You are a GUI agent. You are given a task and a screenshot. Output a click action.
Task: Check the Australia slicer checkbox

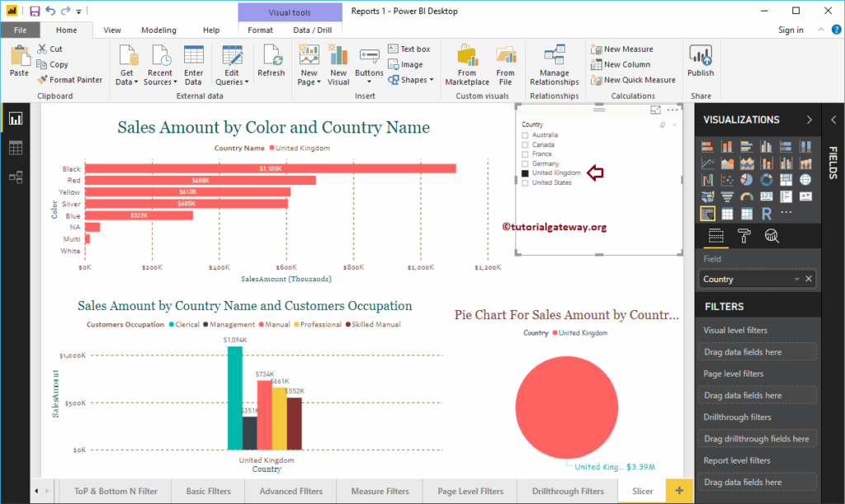point(525,135)
